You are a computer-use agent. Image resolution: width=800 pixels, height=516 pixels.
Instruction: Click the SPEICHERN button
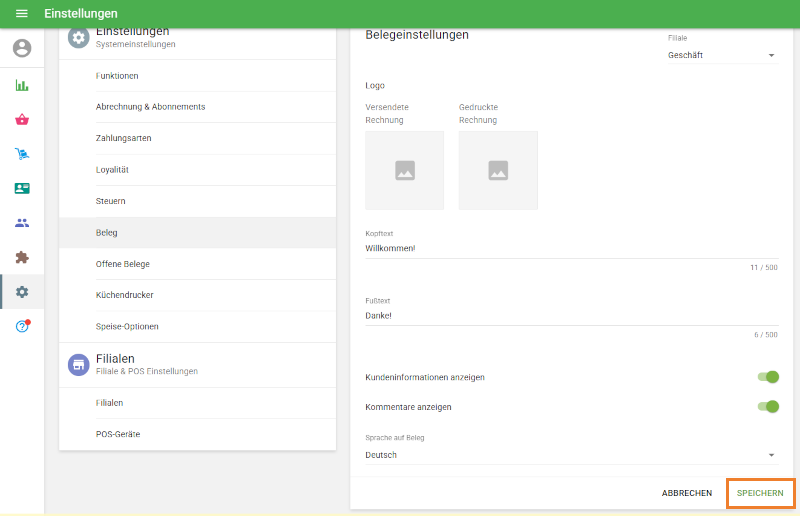760,493
